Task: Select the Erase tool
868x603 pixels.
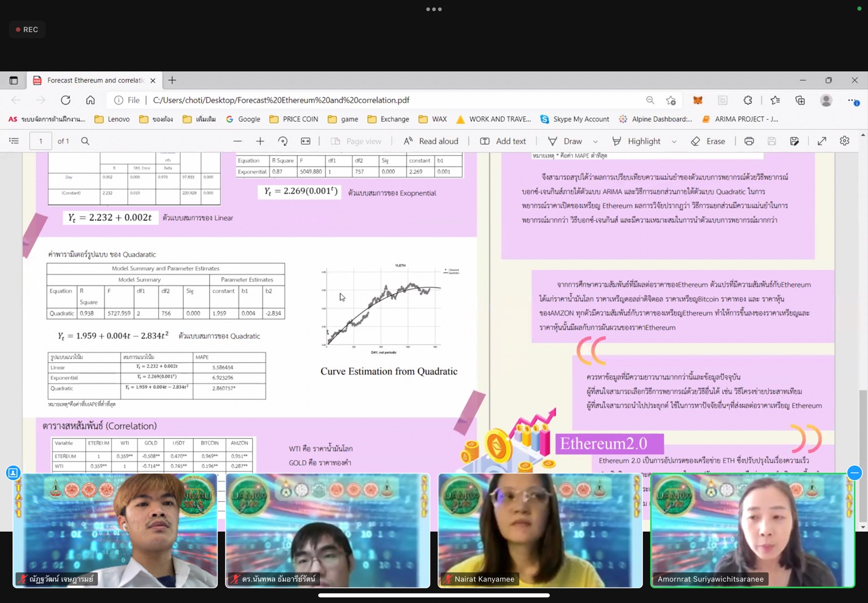Action: pyautogui.click(x=708, y=141)
